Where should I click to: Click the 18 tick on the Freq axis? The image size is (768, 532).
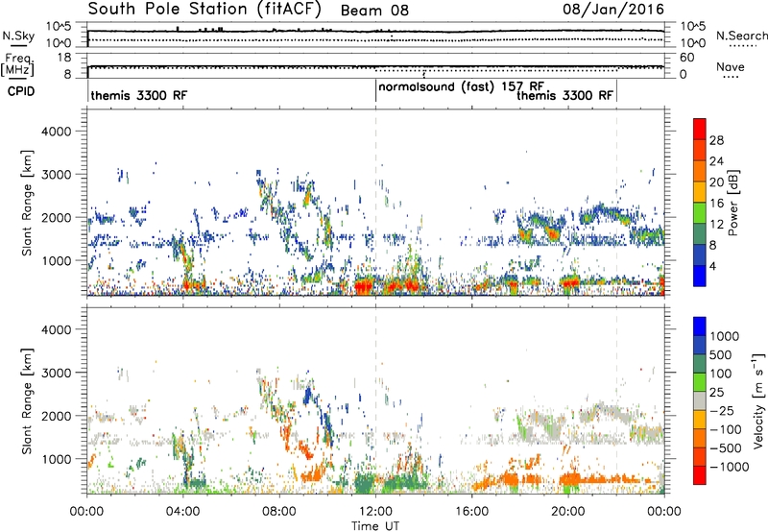pyautogui.click(x=64, y=58)
